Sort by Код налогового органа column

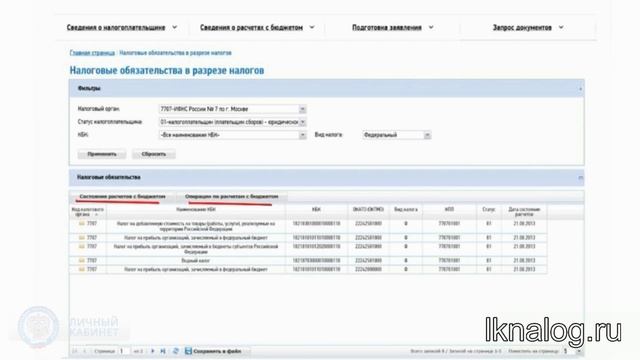[88, 212]
